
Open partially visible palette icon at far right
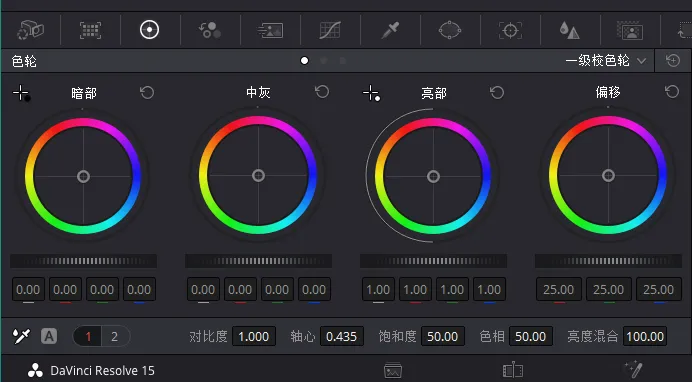point(684,30)
